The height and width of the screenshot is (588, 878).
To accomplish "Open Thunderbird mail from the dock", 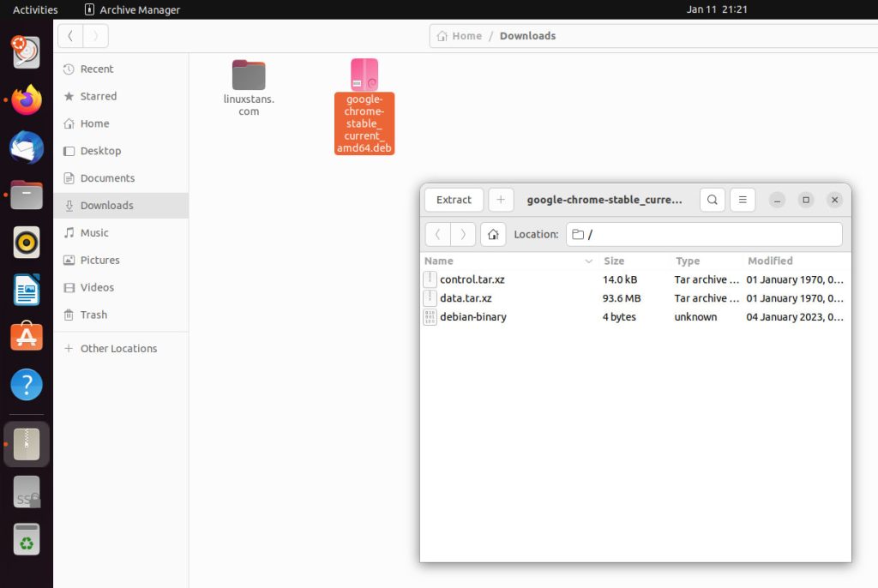I will (x=26, y=147).
